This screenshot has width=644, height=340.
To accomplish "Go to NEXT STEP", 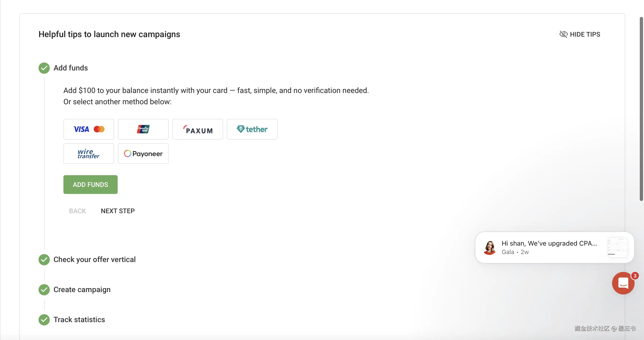I will (118, 211).
